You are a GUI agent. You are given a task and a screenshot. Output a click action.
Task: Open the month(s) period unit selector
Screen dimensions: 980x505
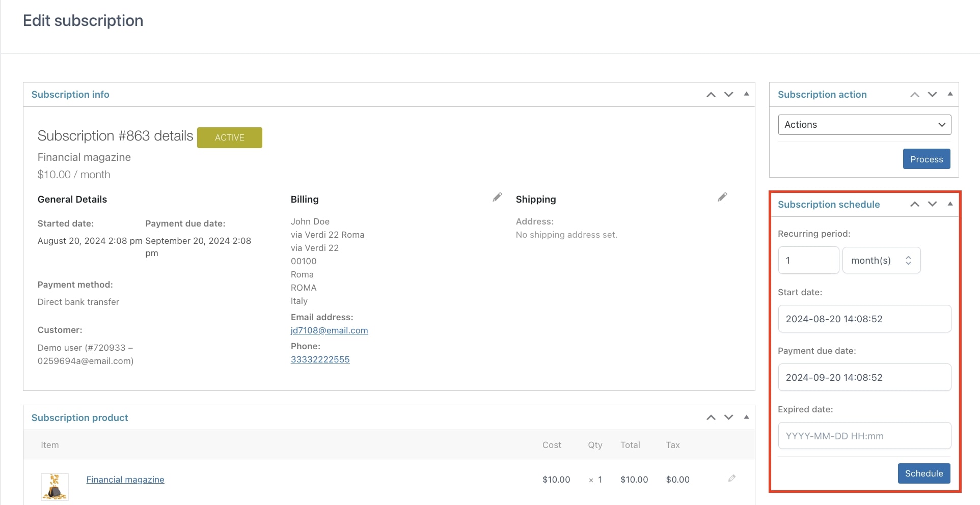881,261
